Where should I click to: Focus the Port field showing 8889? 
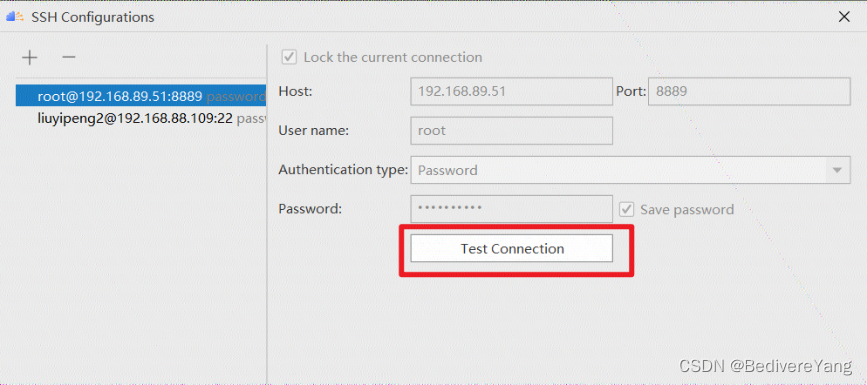[x=749, y=91]
